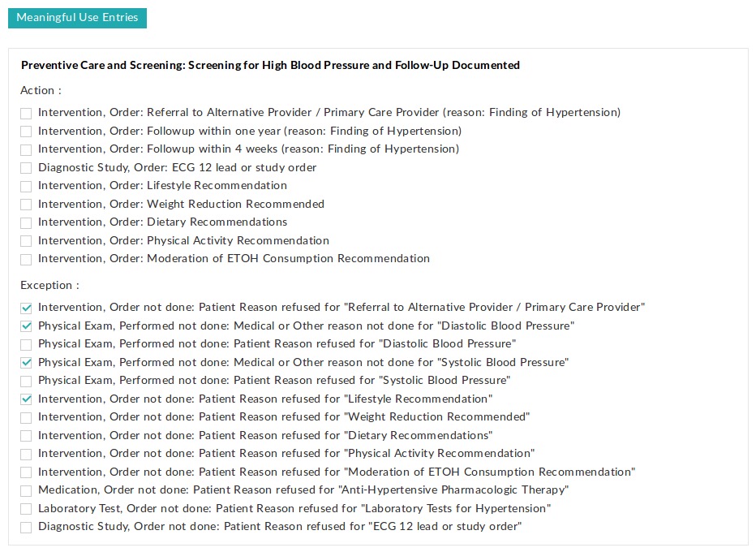Check Followup within 4 weeks intervention
This screenshot has height=552, width=756.
pyautogui.click(x=26, y=149)
